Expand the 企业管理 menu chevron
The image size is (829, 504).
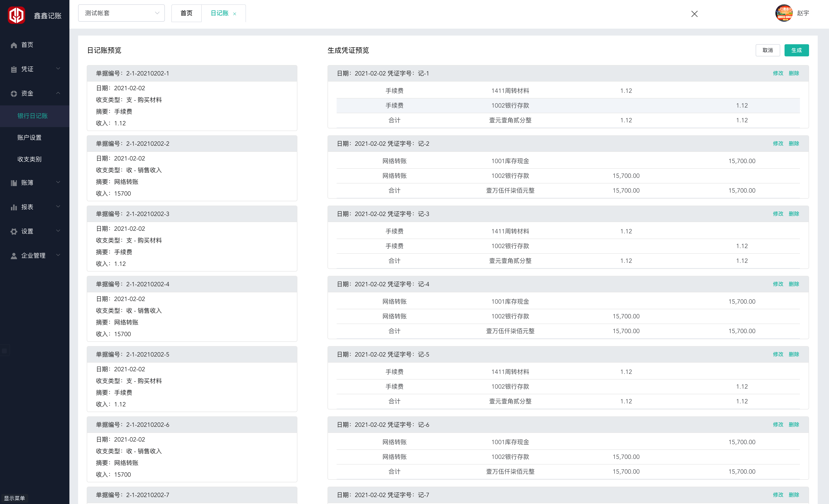58,255
